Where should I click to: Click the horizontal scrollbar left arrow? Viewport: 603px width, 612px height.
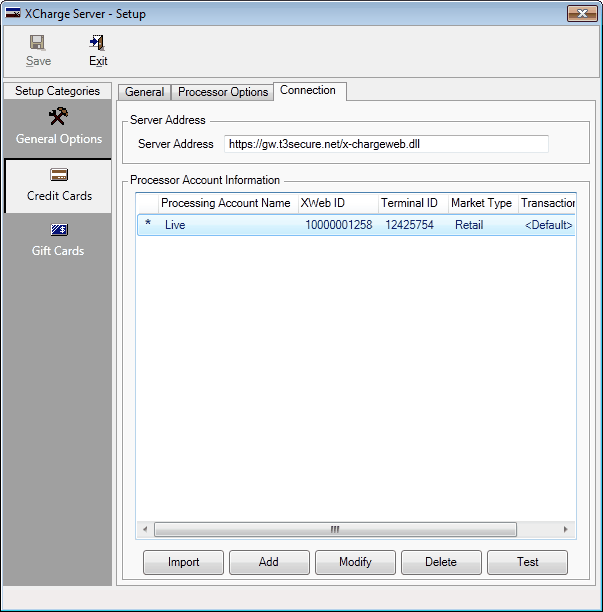[x=145, y=530]
